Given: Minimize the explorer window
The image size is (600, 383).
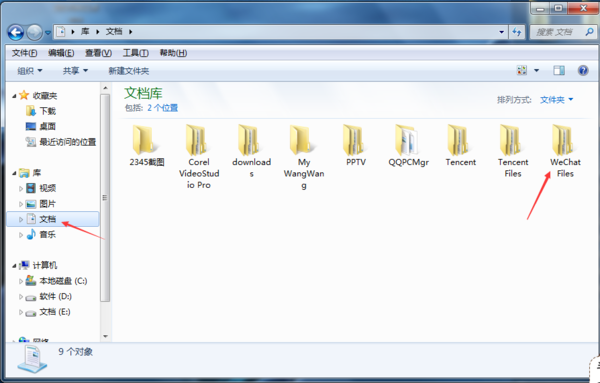Looking at the screenshot, I should (x=540, y=8).
